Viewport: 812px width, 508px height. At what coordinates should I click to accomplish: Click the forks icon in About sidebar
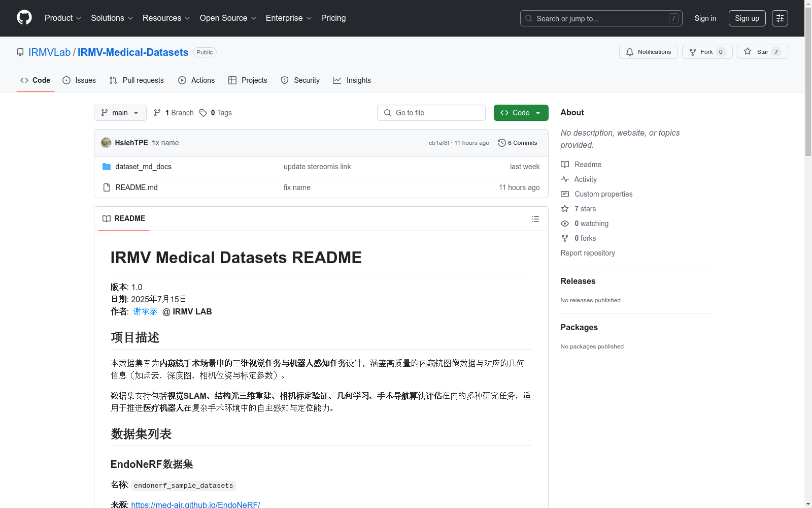tap(565, 238)
